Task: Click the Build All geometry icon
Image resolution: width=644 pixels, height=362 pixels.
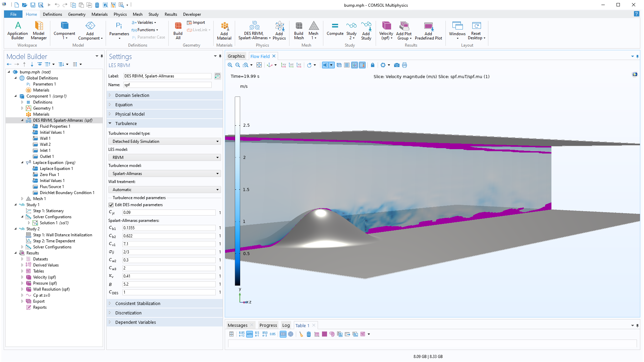Action: coord(178,31)
